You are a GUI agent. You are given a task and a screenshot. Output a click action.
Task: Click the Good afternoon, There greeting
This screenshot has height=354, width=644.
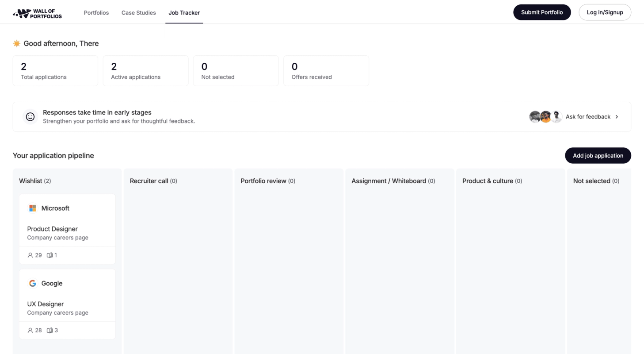point(61,43)
